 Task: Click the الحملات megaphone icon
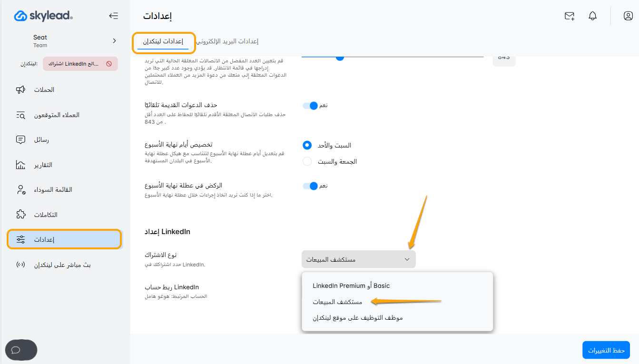[x=20, y=90]
